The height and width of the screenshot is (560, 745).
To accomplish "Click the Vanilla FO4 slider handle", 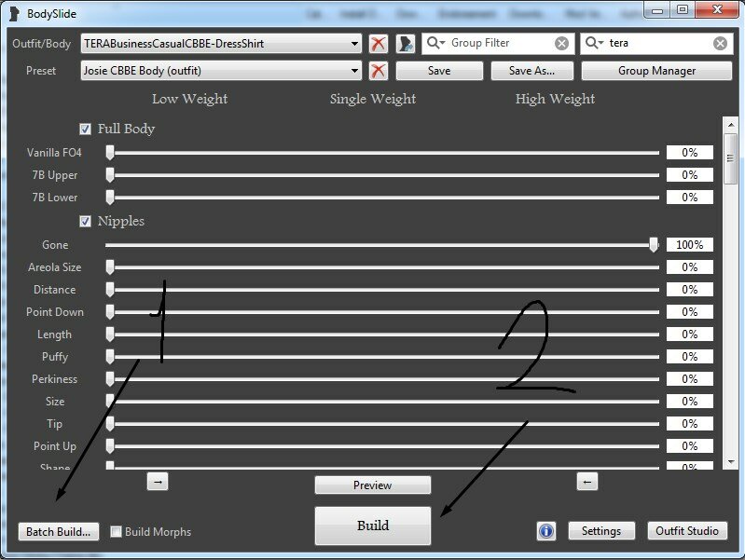I will [110, 153].
